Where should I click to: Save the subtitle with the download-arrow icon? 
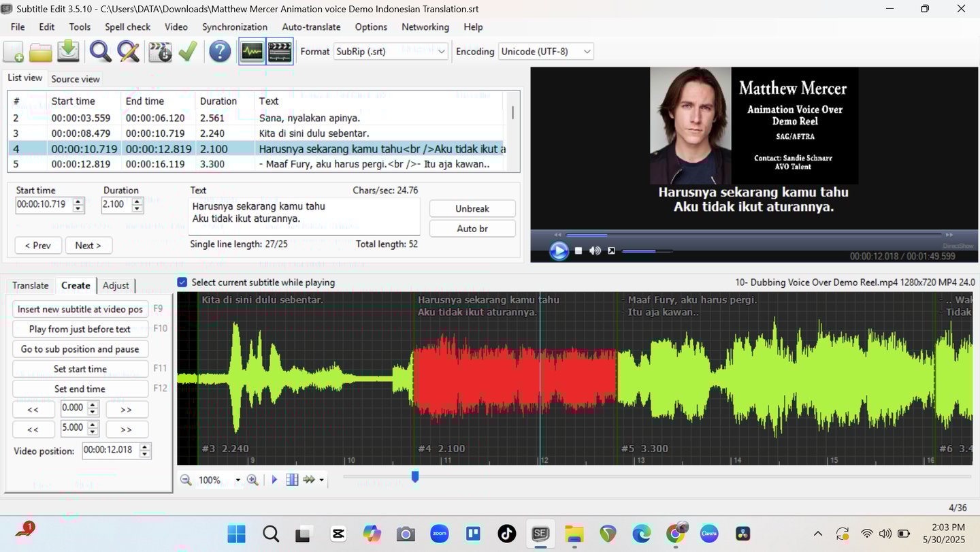coord(68,52)
